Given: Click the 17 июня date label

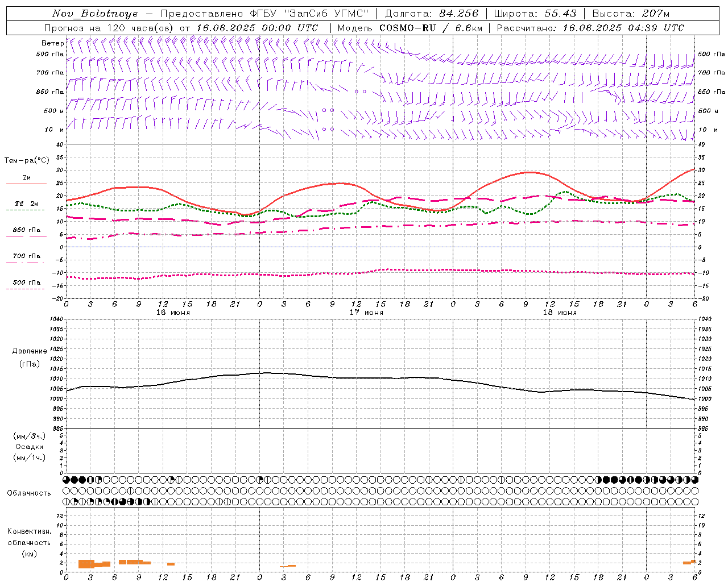Looking at the screenshot, I should click(366, 313).
